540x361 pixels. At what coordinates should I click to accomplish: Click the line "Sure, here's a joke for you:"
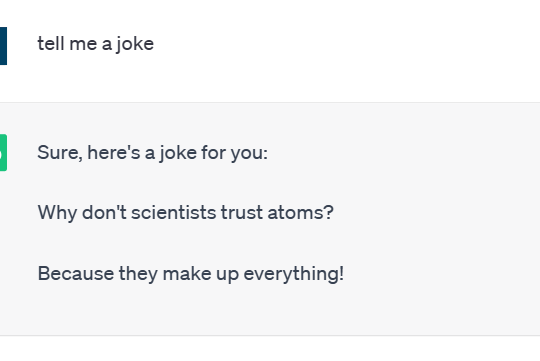tap(153, 153)
